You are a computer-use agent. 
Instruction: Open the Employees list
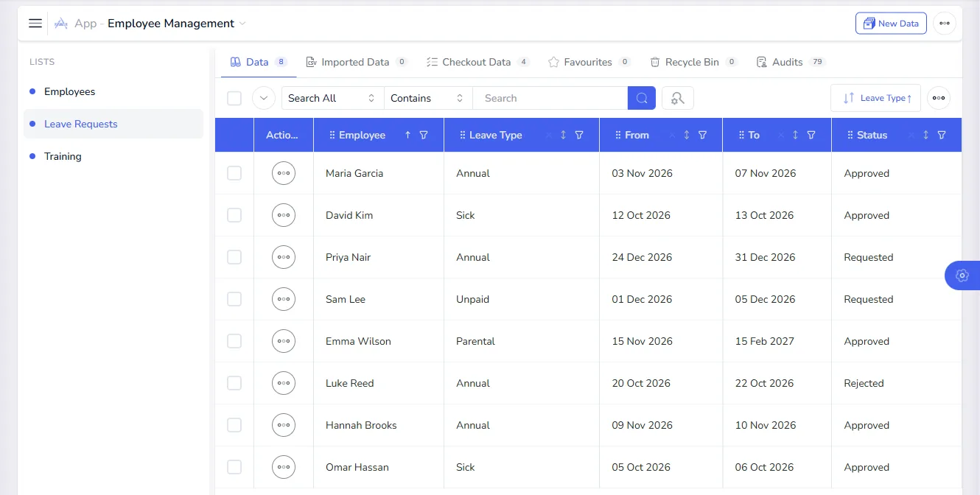(x=113, y=91)
